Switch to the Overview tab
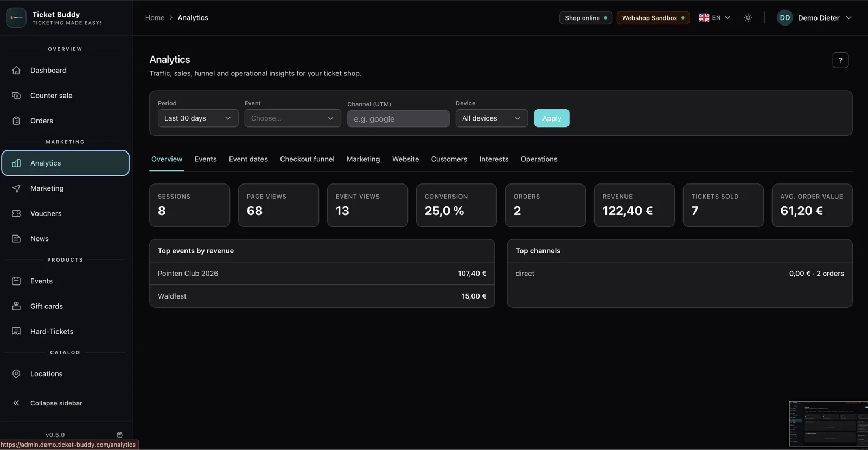This screenshot has width=868, height=450. pos(167,159)
